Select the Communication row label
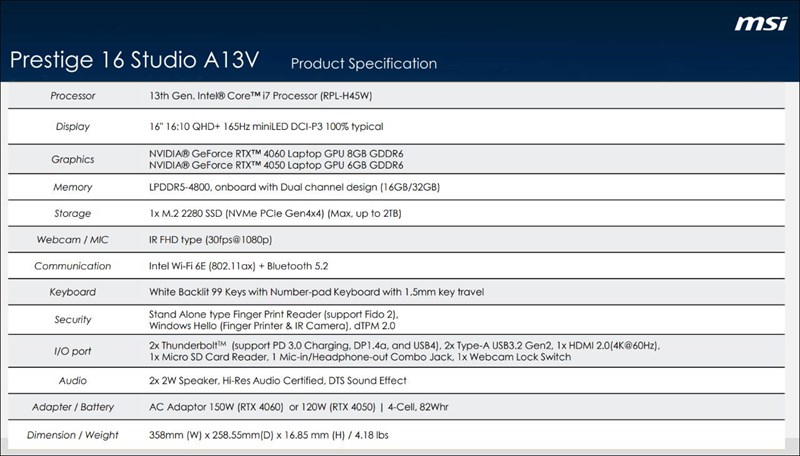800x456 pixels. coord(72,266)
